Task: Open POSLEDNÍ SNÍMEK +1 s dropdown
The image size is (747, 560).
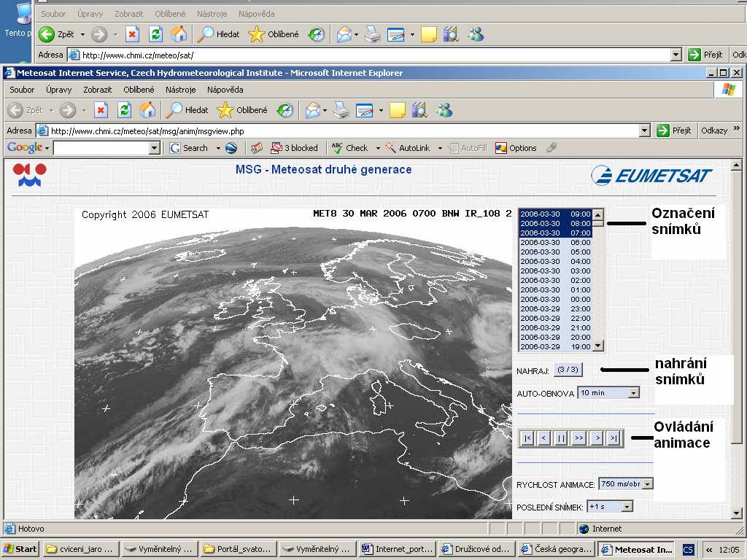Action: 627,507
